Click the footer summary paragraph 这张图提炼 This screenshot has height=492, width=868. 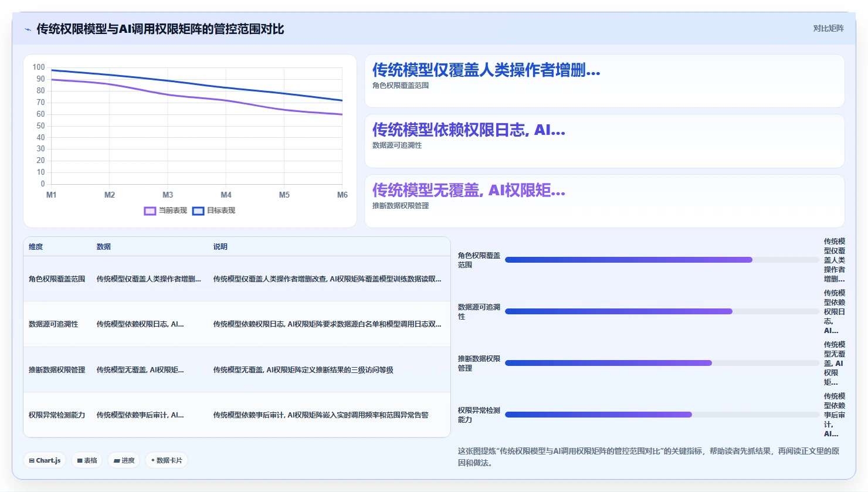(649, 457)
